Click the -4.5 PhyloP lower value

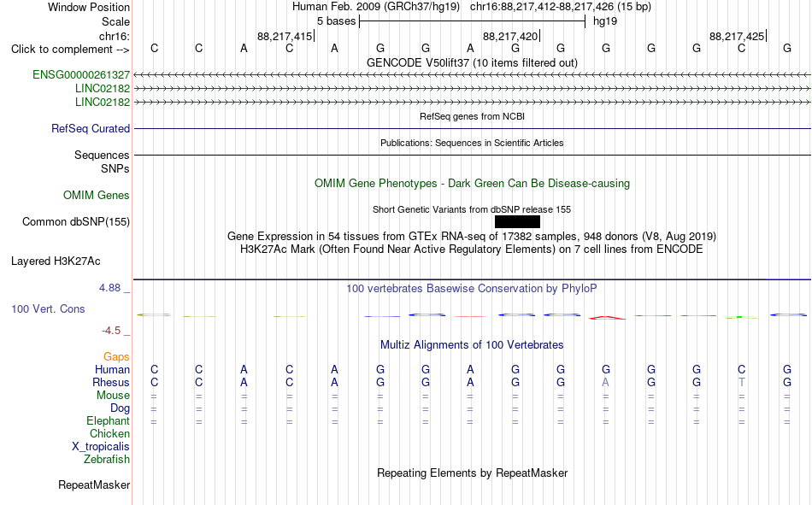pyautogui.click(x=111, y=331)
